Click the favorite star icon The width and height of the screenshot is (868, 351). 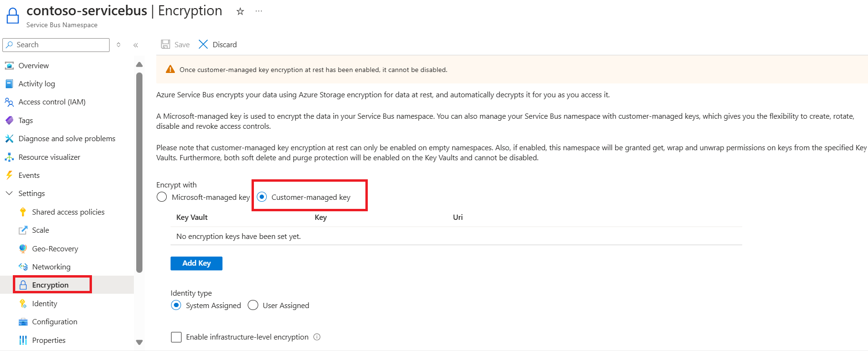[x=240, y=11]
